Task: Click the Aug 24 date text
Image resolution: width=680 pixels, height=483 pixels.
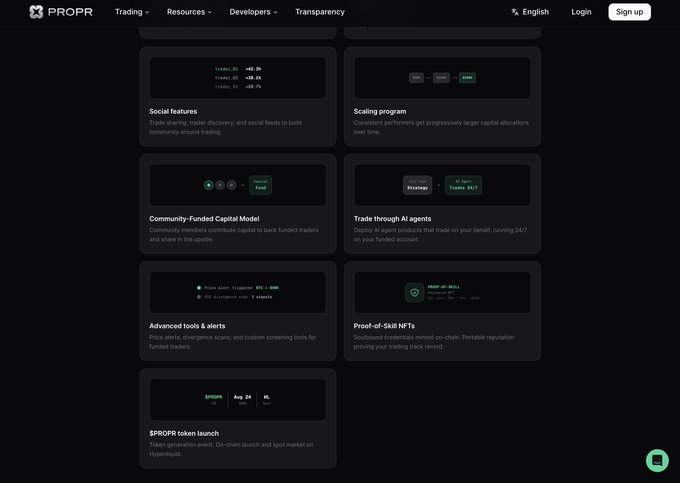Action: [242, 397]
